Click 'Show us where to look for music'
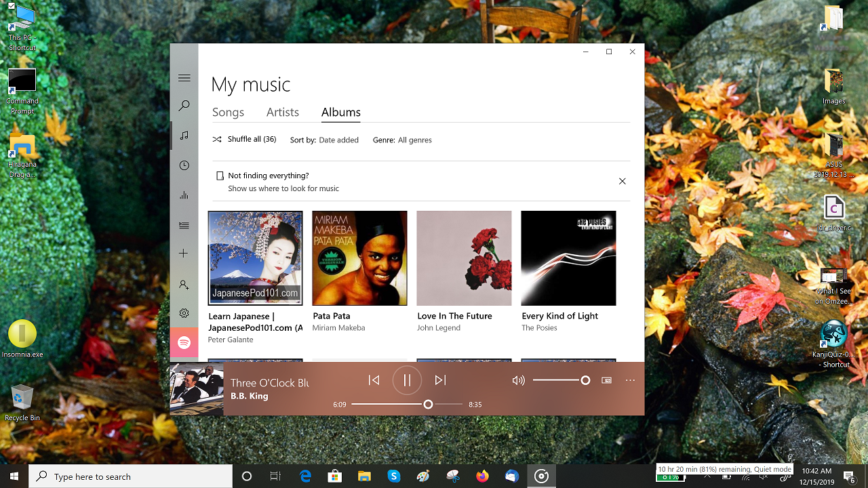 pos(283,188)
